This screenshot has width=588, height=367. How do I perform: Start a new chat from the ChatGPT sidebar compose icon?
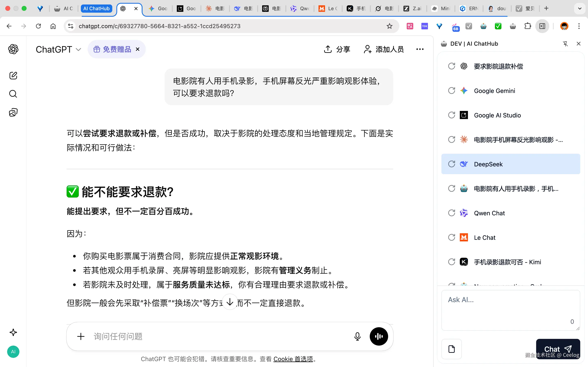click(13, 75)
